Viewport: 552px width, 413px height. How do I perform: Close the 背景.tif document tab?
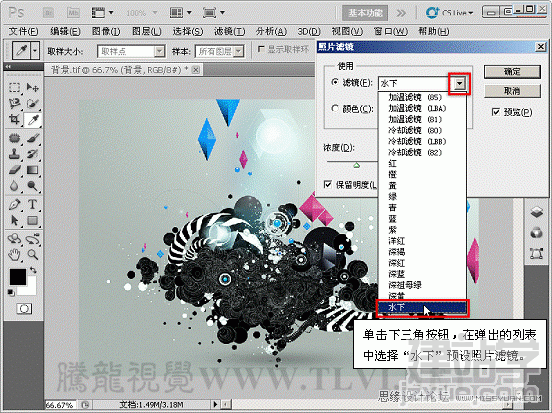click(196, 70)
